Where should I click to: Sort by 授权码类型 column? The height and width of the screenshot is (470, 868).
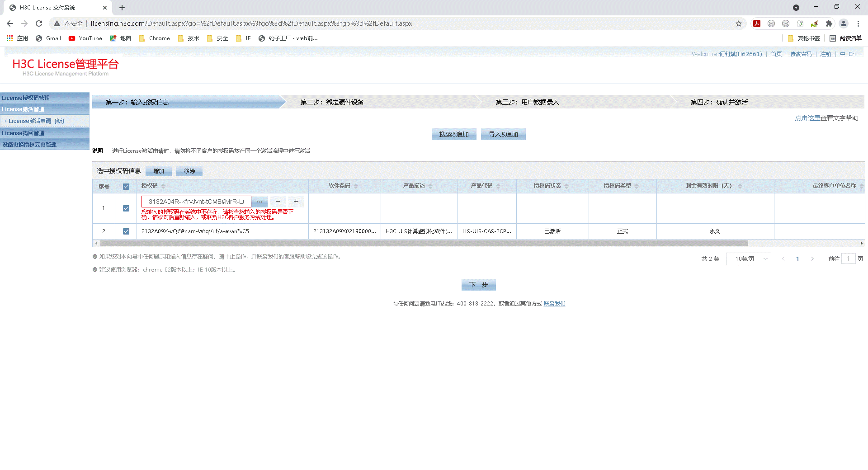637,186
